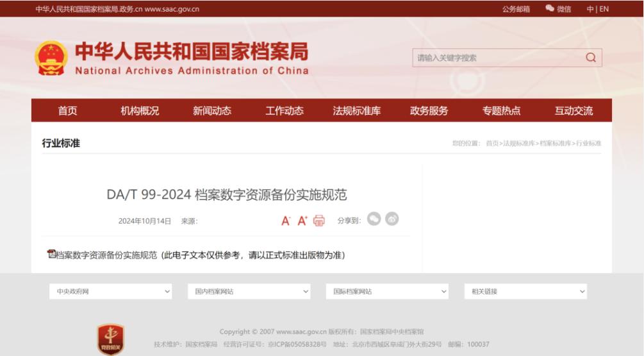
Task: Expand the 中央政府网 dropdown
Action: [x=113, y=291]
